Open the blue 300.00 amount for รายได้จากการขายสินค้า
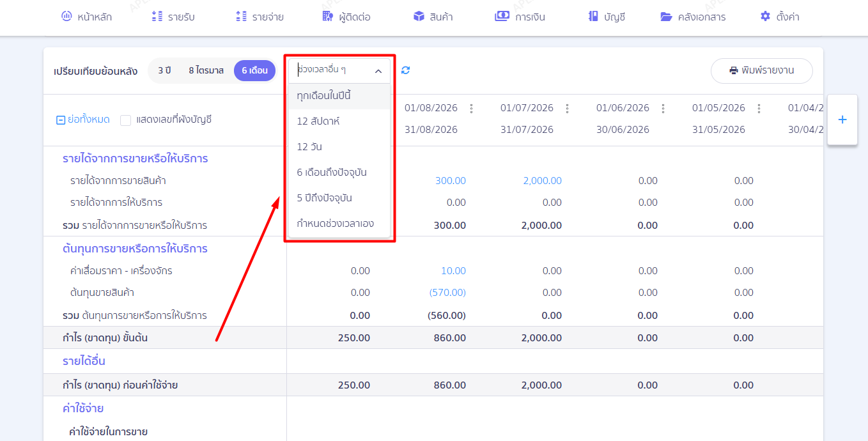 click(451, 181)
